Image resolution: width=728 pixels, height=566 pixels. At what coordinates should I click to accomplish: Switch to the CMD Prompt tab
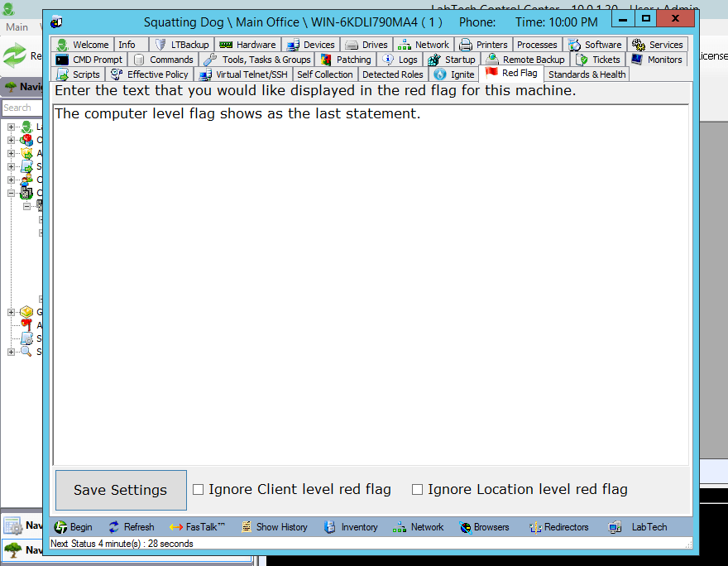pos(89,60)
